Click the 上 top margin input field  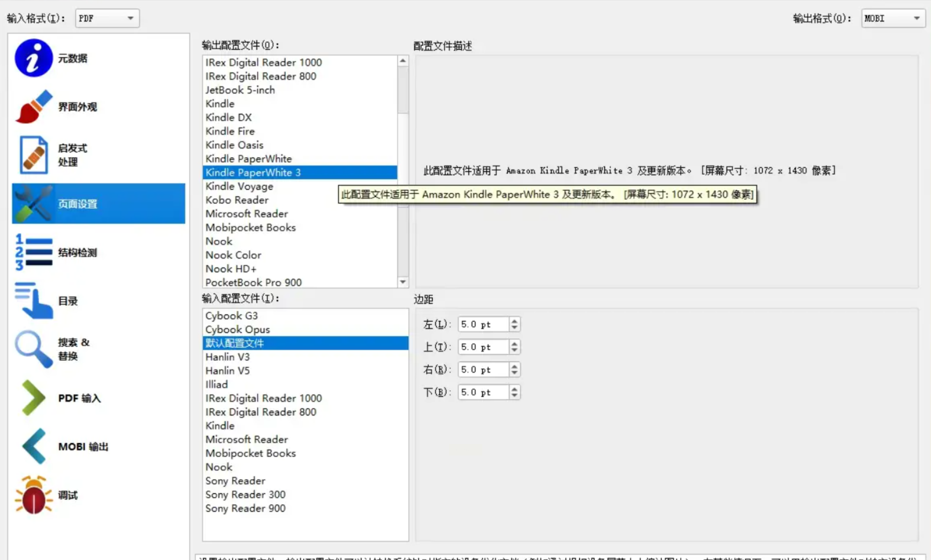click(x=483, y=347)
